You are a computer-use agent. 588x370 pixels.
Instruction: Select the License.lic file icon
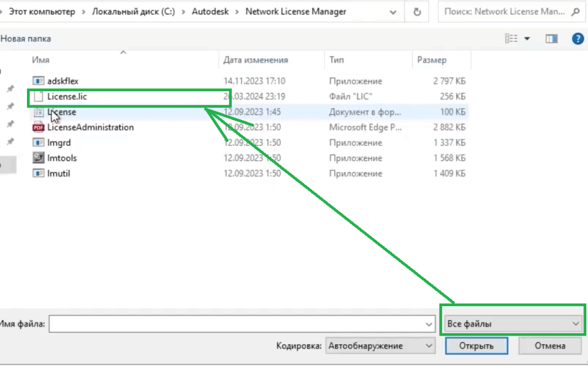pos(38,96)
